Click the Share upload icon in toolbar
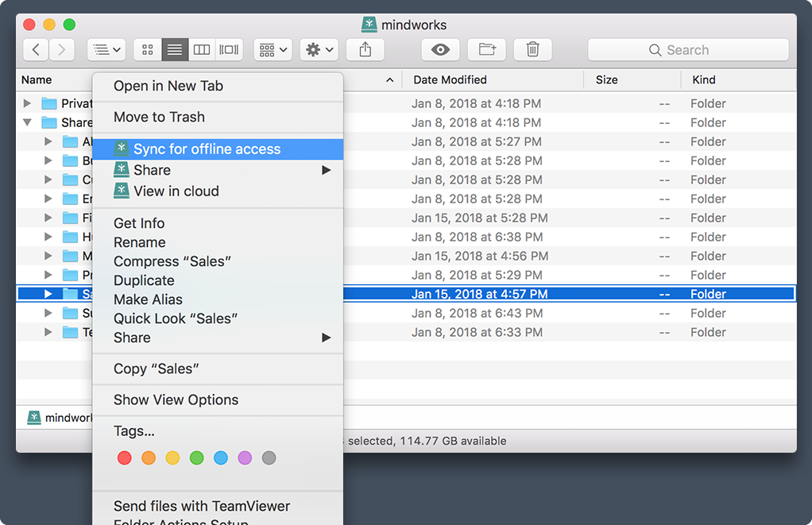This screenshot has width=812, height=525. click(x=365, y=50)
